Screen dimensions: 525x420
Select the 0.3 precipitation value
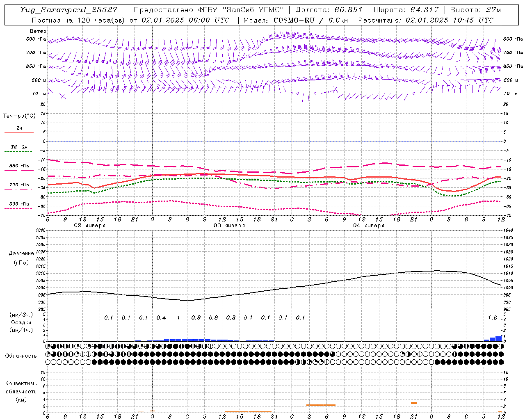point(231,318)
